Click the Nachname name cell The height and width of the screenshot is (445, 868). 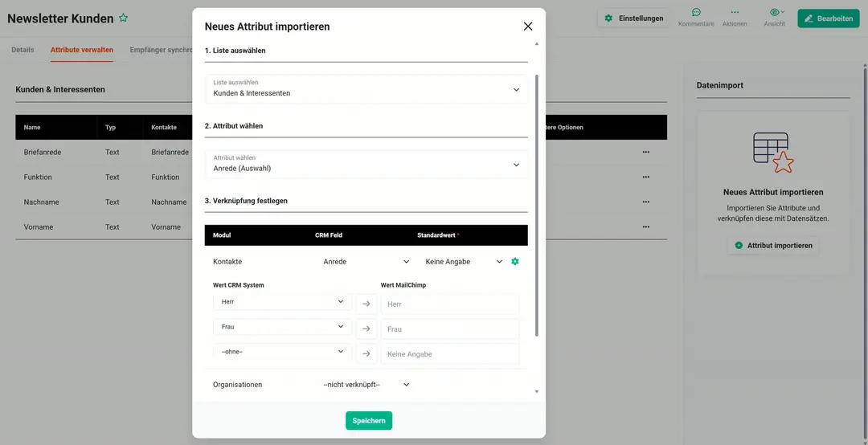point(42,202)
